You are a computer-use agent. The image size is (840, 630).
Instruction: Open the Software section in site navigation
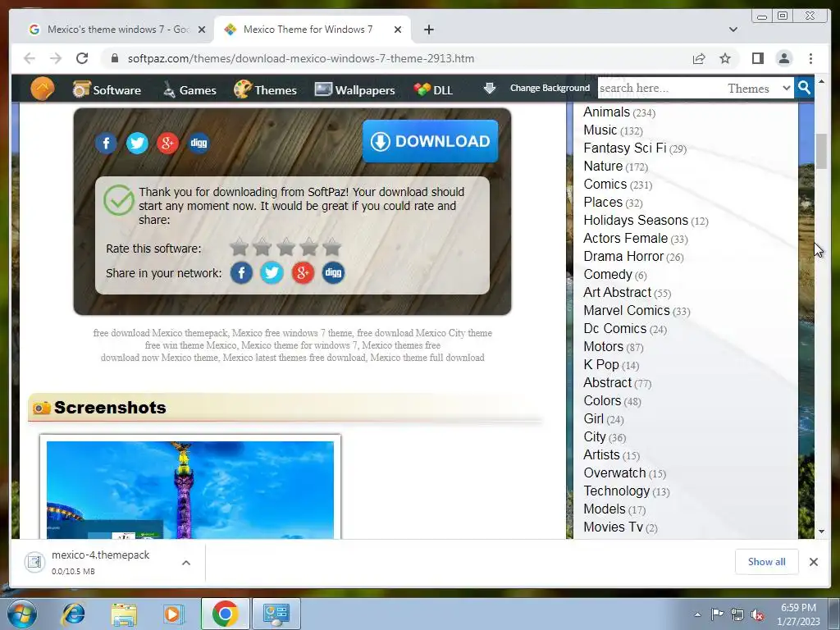click(107, 89)
